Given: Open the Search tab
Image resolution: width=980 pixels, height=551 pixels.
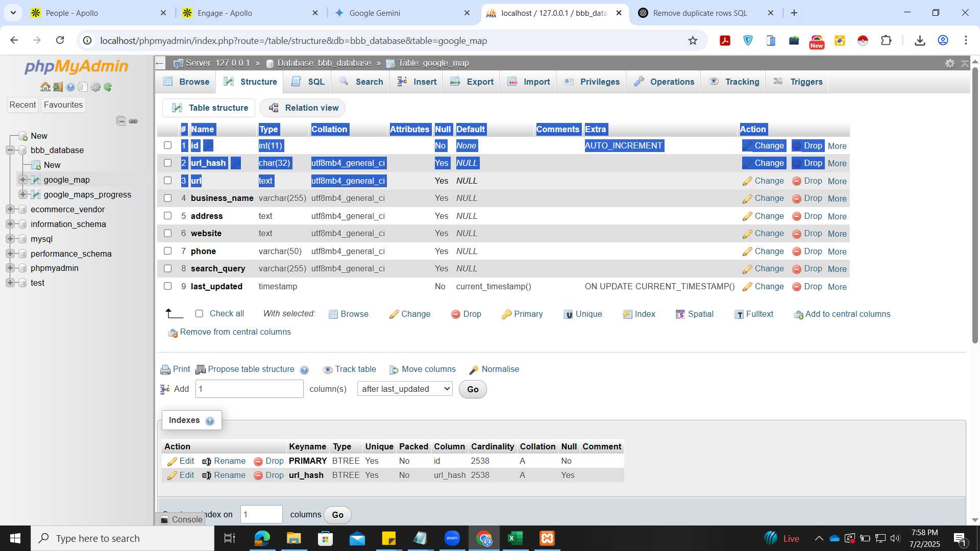Looking at the screenshot, I should point(361,82).
